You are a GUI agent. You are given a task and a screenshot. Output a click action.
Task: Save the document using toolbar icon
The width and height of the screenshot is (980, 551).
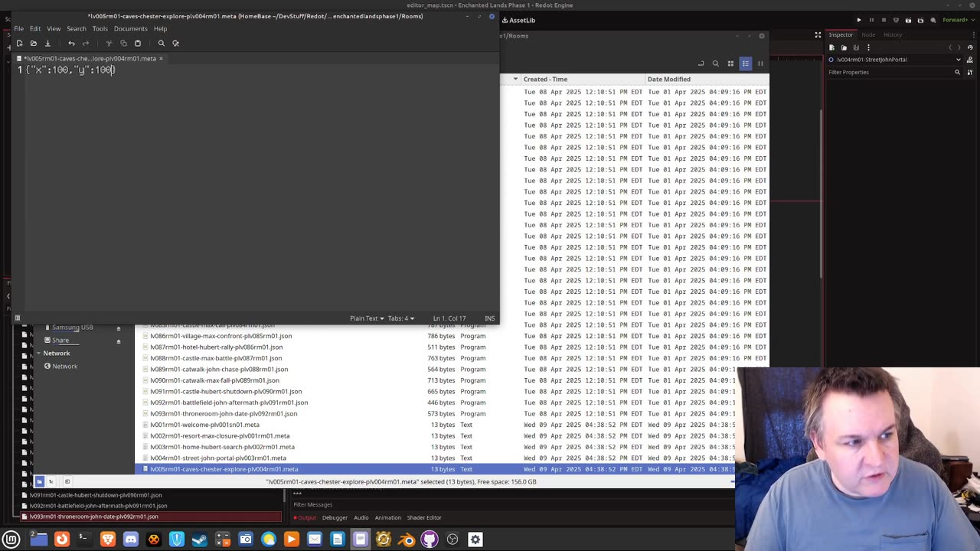coord(47,43)
